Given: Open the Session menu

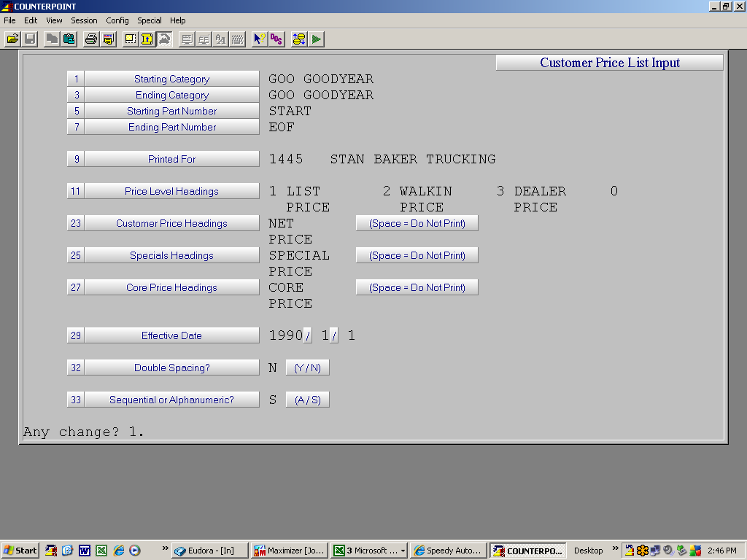Looking at the screenshot, I should (84, 20).
